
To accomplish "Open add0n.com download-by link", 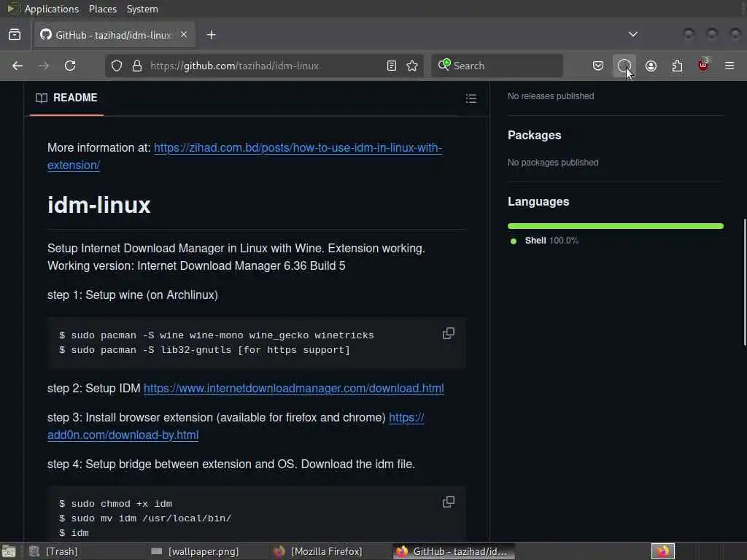I will (x=236, y=426).
